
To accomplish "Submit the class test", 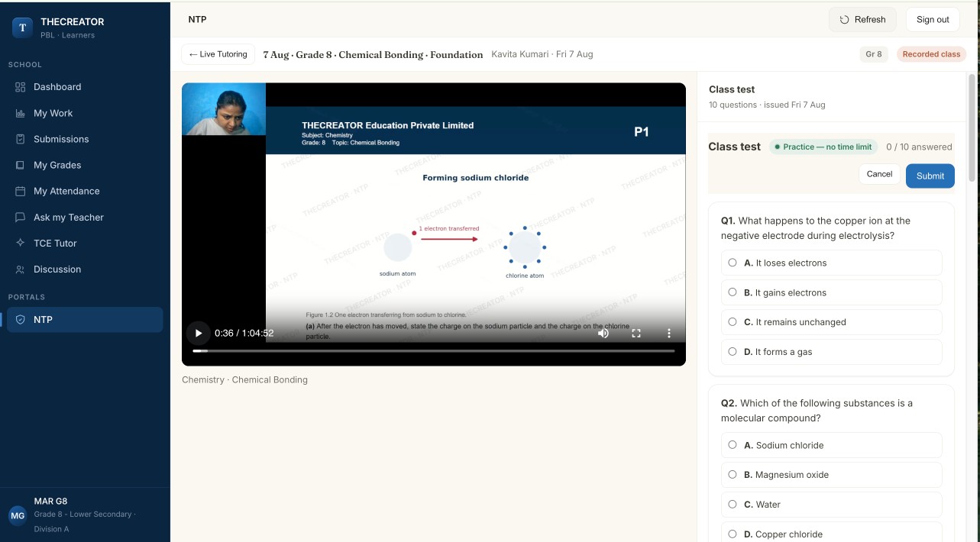I will pos(930,176).
